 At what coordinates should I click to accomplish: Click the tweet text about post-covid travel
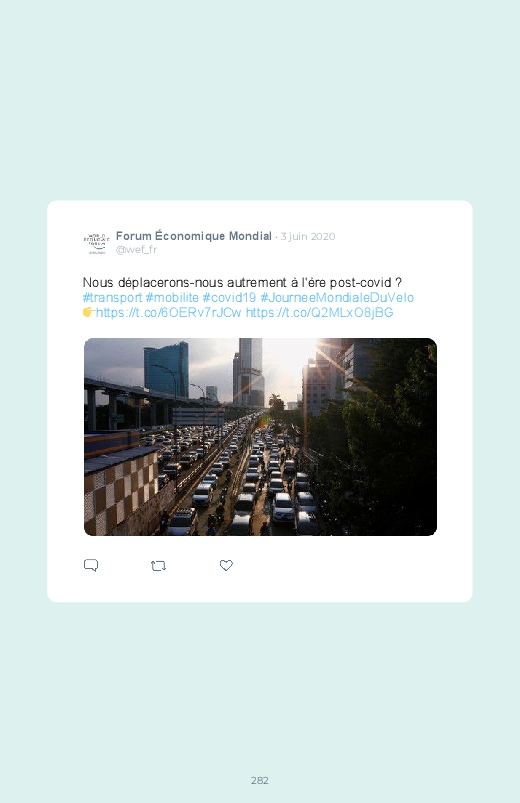tap(242, 283)
